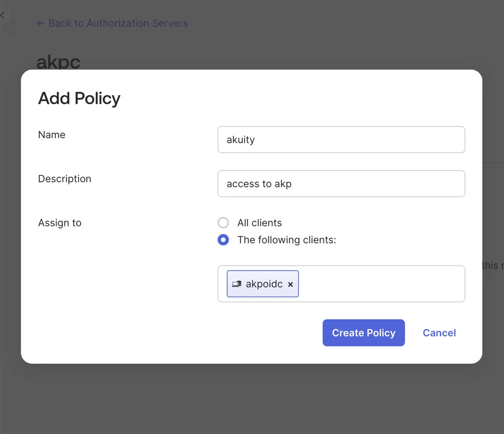Click the Description label
This screenshot has width=504, height=434.
(65, 178)
